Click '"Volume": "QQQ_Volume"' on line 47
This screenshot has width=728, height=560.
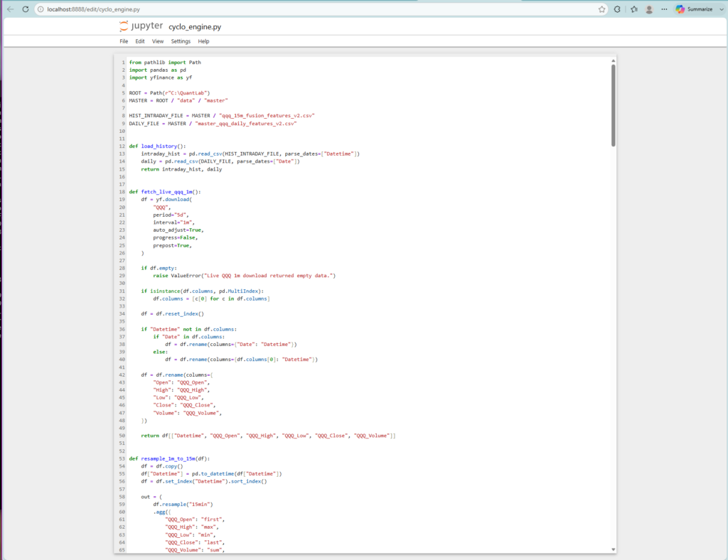[x=188, y=413]
